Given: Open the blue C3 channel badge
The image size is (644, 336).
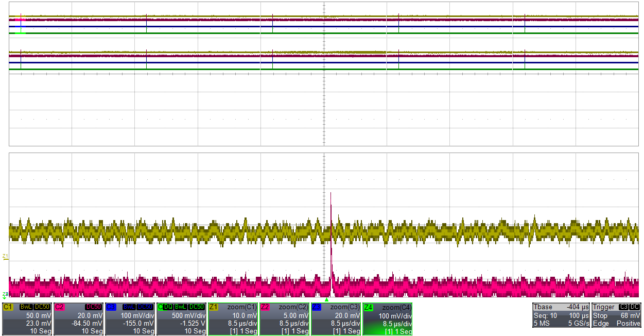Looking at the screenshot, I should (x=111, y=307).
